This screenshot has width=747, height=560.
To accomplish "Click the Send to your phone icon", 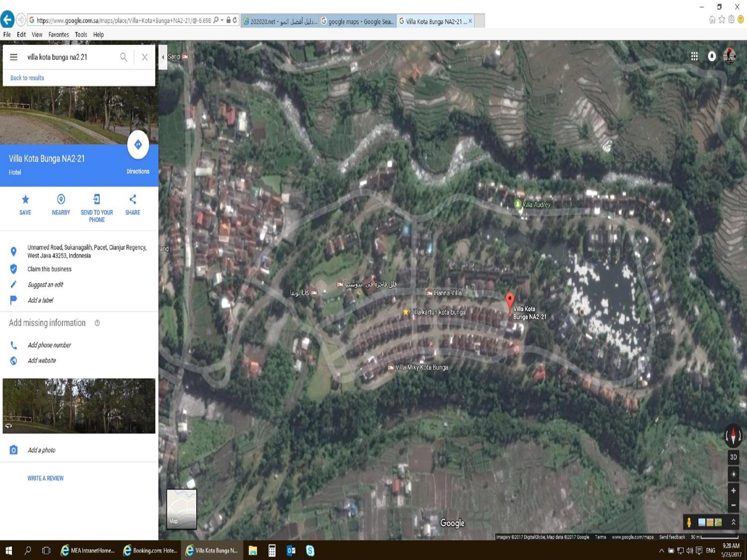I will coord(97,199).
